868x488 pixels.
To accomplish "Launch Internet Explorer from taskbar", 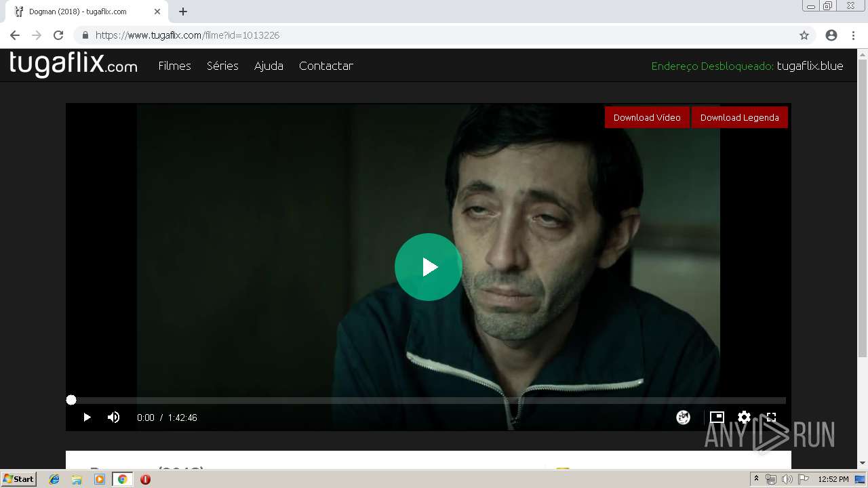I will pyautogui.click(x=54, y=479).
